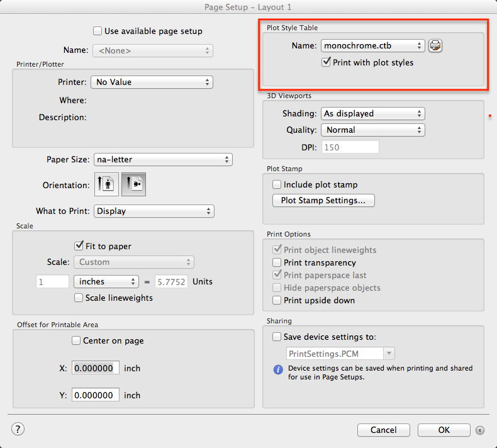This screenshot has height=448, width=497.
Task: Click the X offset input field
Action: [95, 368]
